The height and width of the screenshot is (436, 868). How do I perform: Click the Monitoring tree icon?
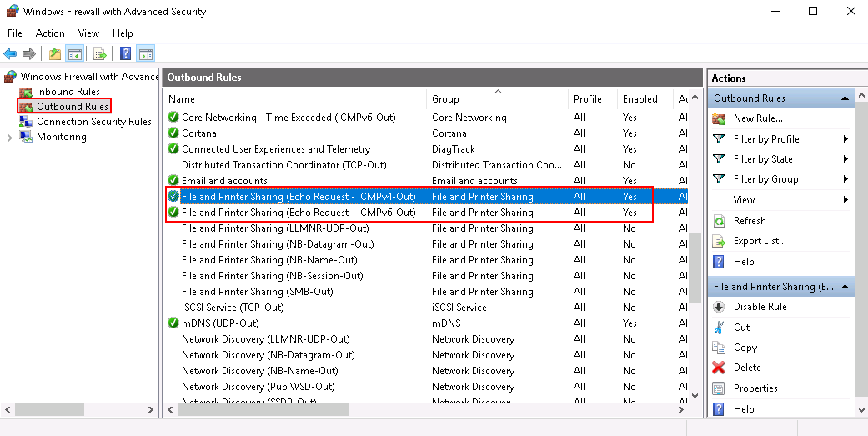[26, 137]
